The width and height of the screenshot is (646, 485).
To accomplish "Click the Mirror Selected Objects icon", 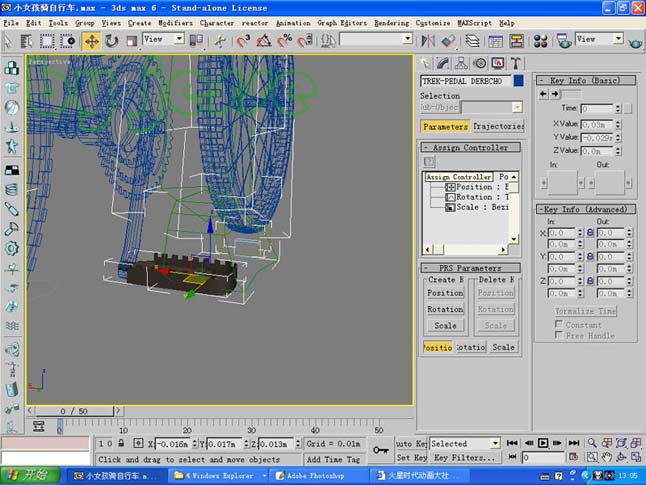I will point(428,41).
